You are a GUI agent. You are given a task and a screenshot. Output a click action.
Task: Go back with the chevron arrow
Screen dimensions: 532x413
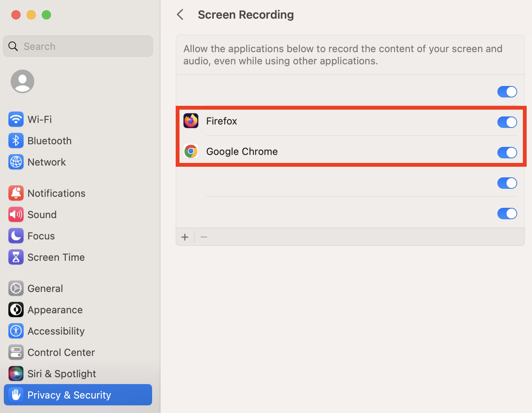[x=180, y=15]
